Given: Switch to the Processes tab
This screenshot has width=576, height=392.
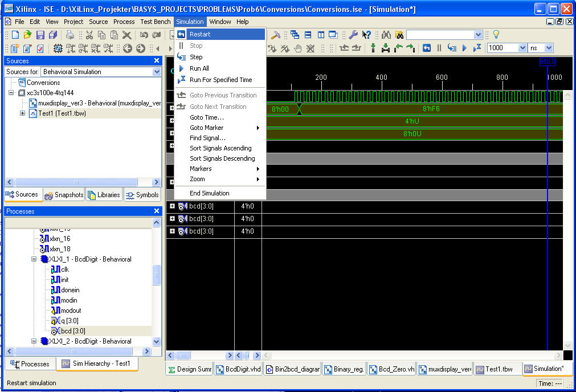Looking at the screenshot, I should pyautogui.click(x=30, y=364).
